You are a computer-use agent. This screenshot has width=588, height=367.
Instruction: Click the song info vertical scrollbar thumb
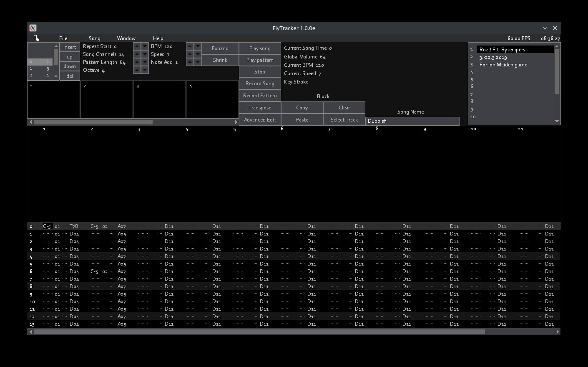557,72
